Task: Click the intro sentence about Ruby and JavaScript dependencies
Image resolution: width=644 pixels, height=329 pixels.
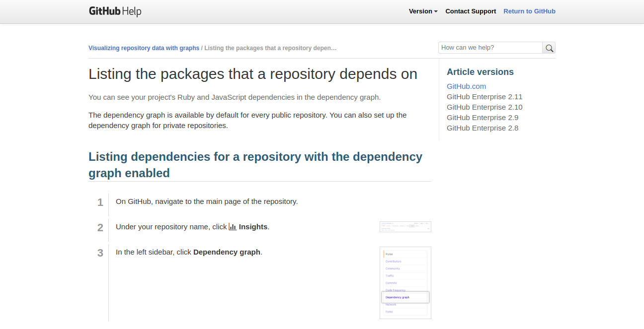Action: tap(235, 97)
